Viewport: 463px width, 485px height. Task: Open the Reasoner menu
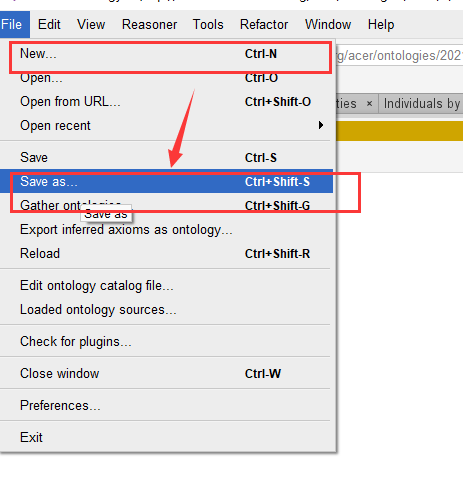149,24
